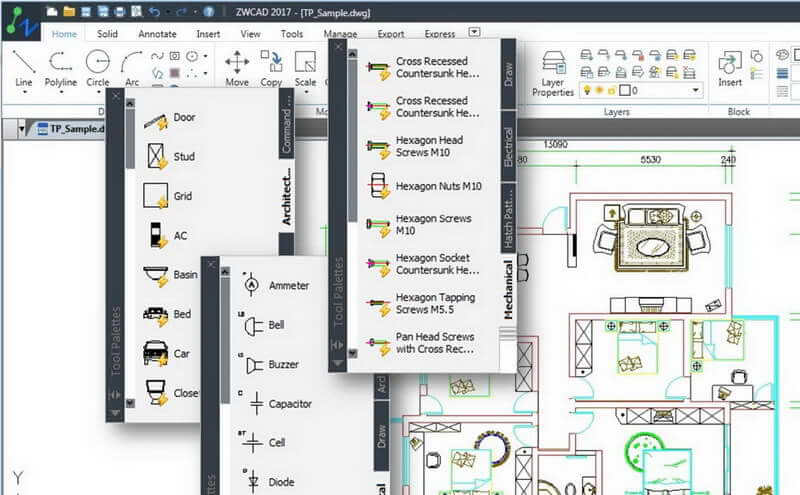Open the Tools ribbon tab
800x495 pixels.
pos(291,34)
